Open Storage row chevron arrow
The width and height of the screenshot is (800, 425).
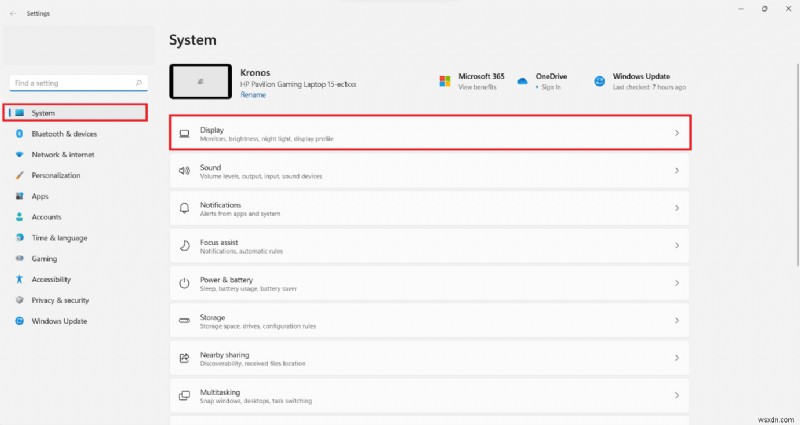(x=677, y=320)
